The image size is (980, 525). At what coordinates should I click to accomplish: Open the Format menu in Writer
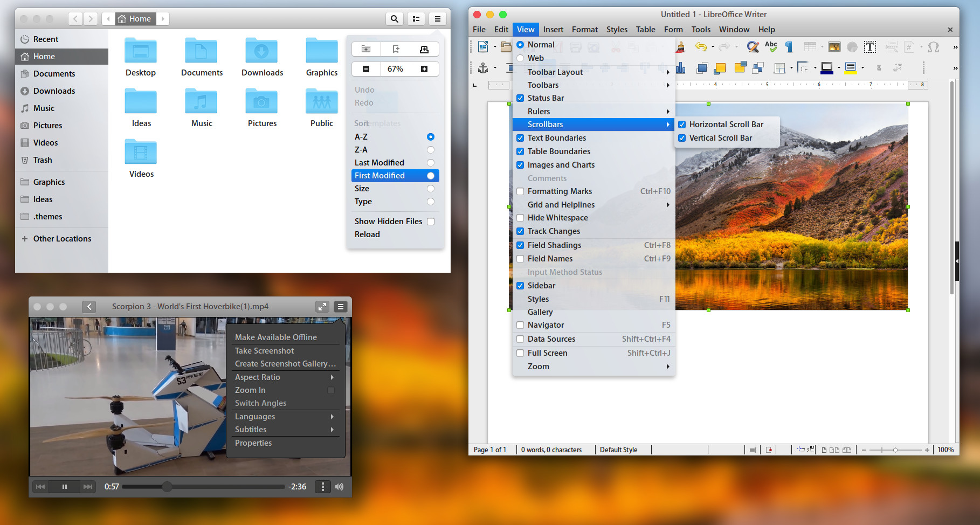[x=585, y=30]
